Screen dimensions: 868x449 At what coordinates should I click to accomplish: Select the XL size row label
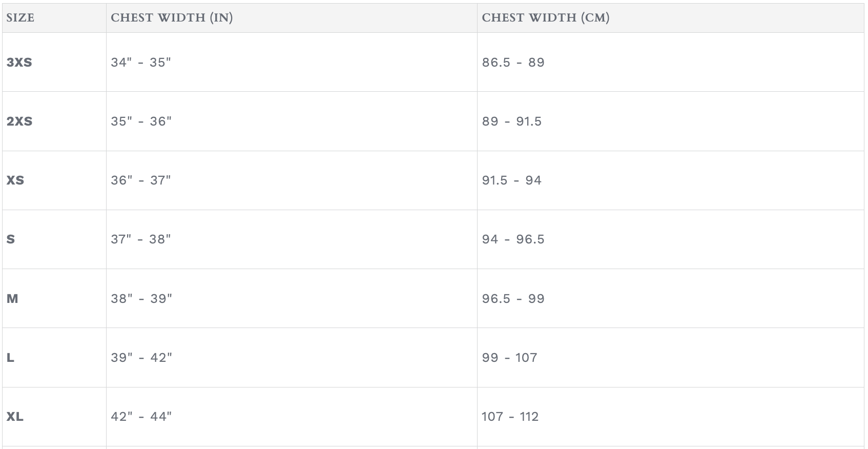click(15, 417)
